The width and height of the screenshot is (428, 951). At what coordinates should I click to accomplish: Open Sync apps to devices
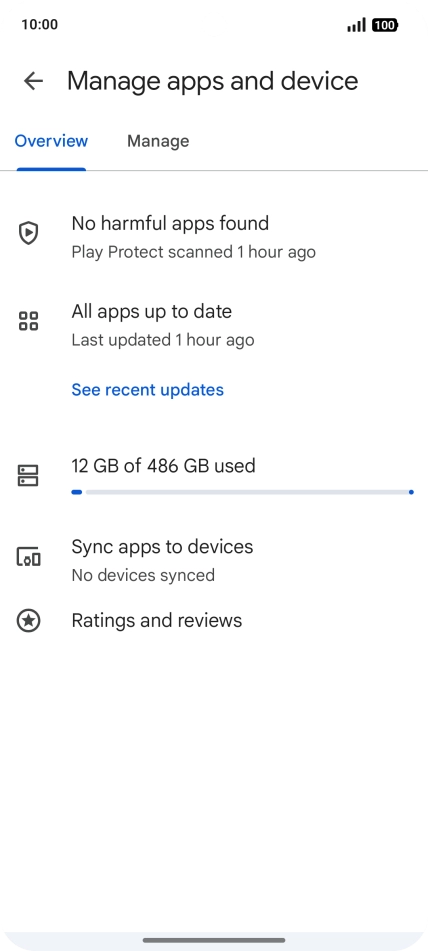214,560
